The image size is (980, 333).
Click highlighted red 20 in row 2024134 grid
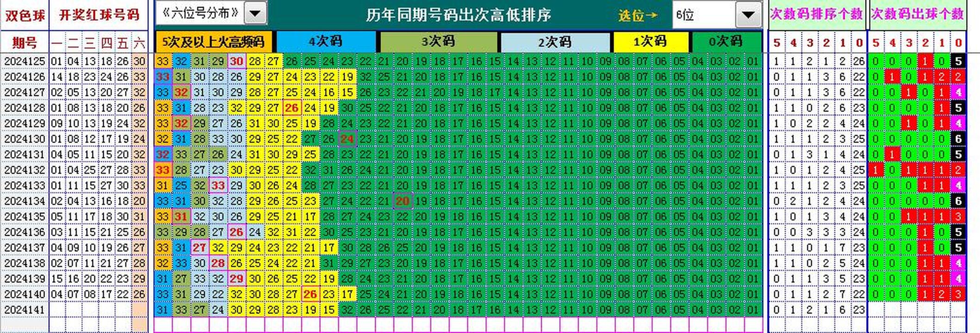[403, 201]
